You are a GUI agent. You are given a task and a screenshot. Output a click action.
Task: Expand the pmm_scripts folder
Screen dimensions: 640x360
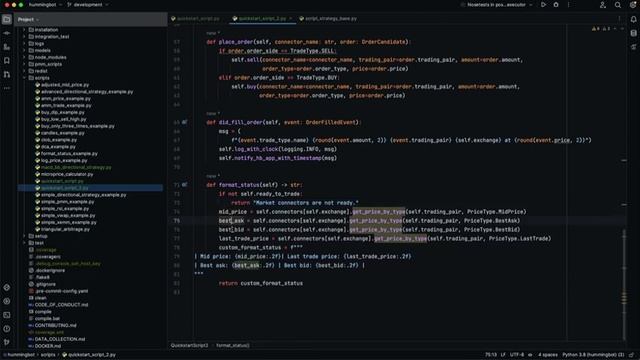pos(24,64)
